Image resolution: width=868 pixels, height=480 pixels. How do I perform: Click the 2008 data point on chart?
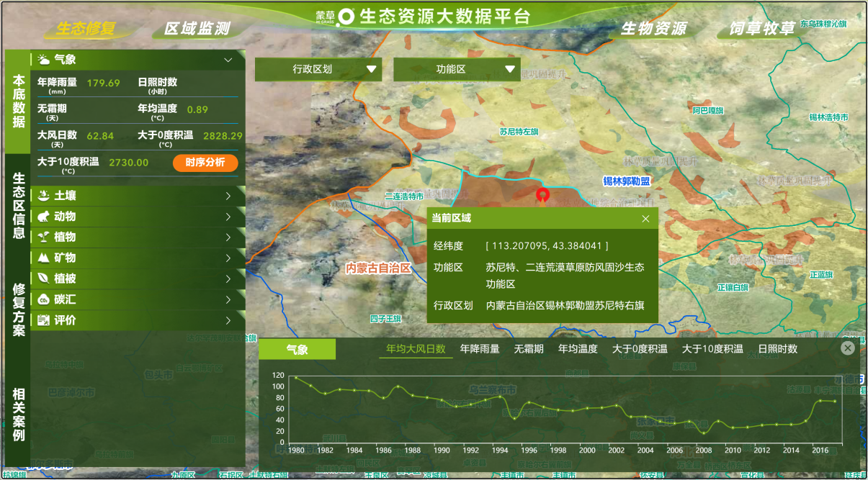pos(704,433)
